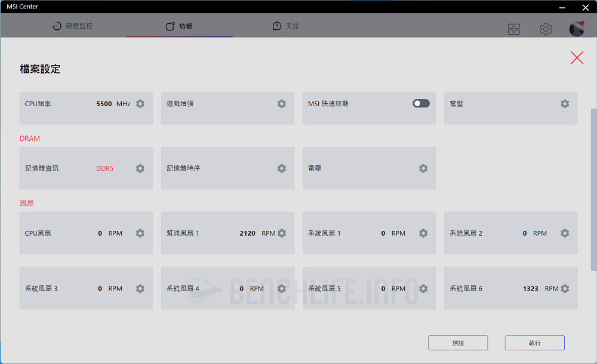Open 記憶體資訊 settings gear
This screenshot has height=364, width=597.
click(x=140, y=169)
